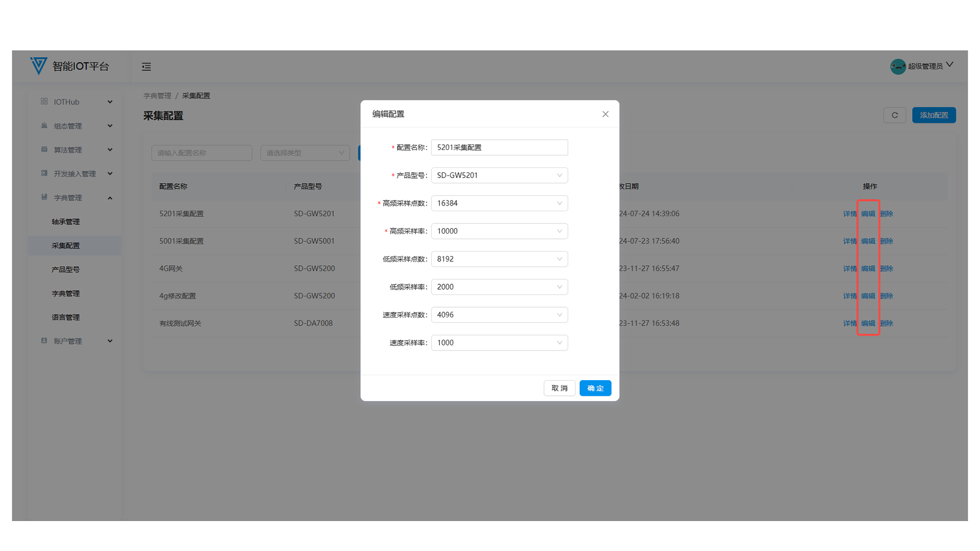Screen dimensions: 980x551
Task: Open the high-frequency sampling points 16384 dropdown
Action: point(499,203)
